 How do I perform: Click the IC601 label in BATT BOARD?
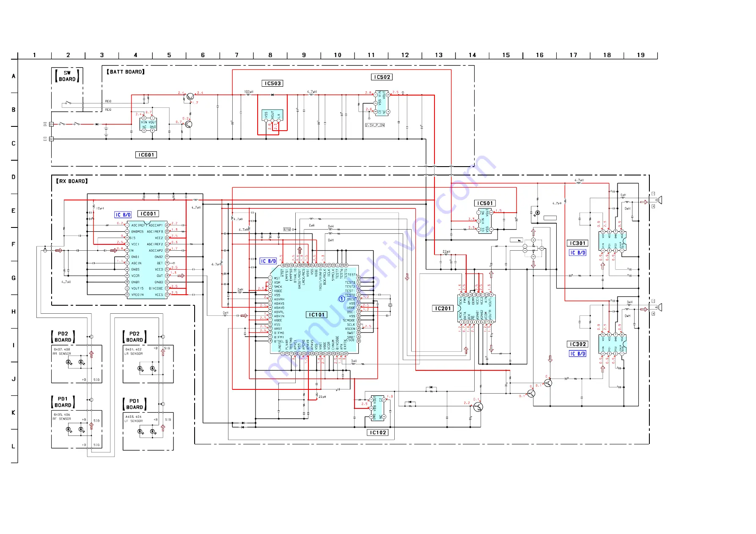coord(146,155)
